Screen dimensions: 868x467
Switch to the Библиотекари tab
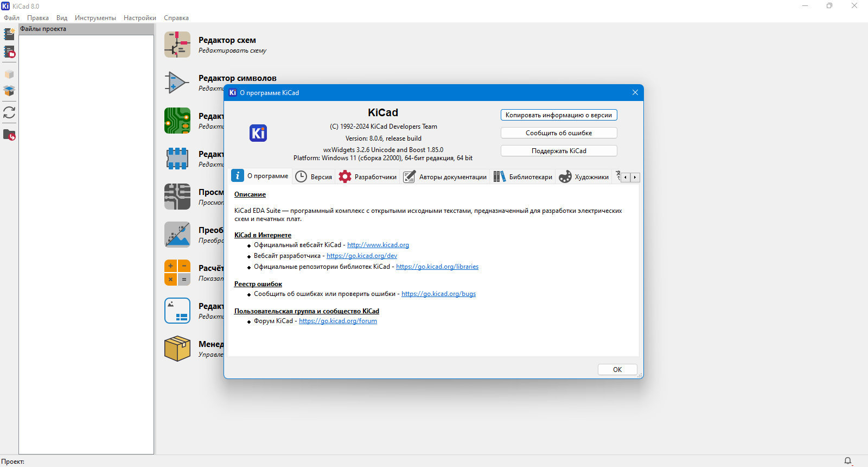(x=523, y=177)
